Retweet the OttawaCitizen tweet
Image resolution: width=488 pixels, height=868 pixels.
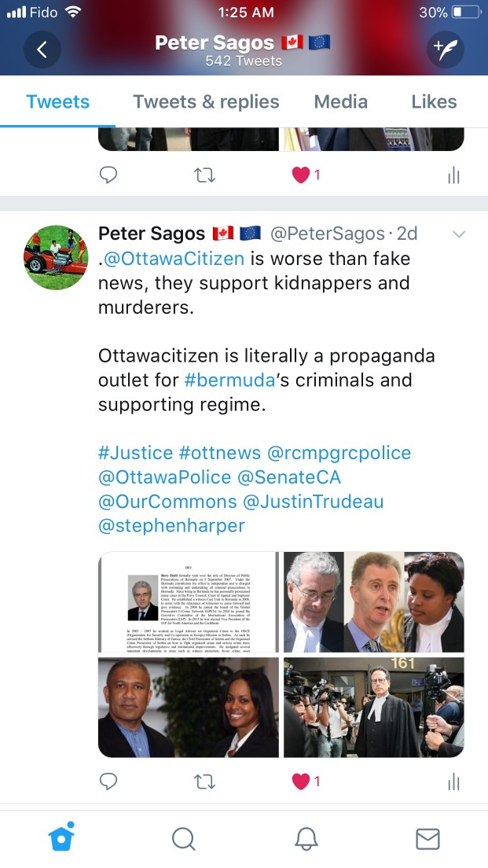pyautogui.click(x=204, y=782)
